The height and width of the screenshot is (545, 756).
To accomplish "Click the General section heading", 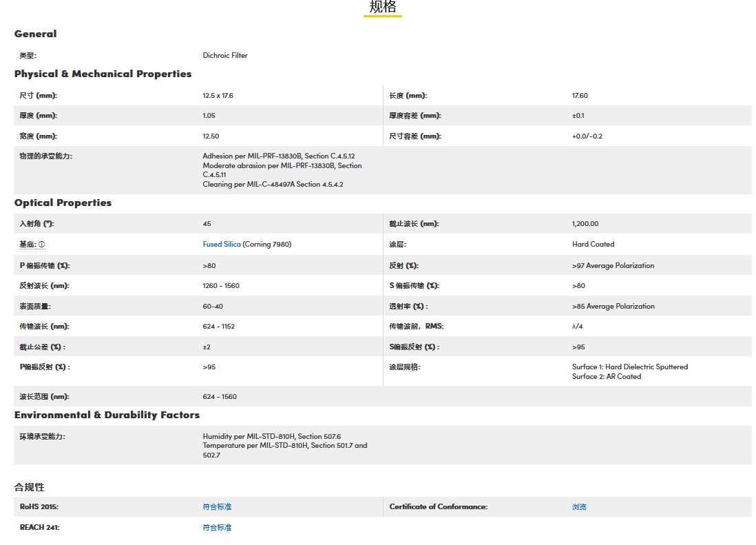I will coord(36,34).
